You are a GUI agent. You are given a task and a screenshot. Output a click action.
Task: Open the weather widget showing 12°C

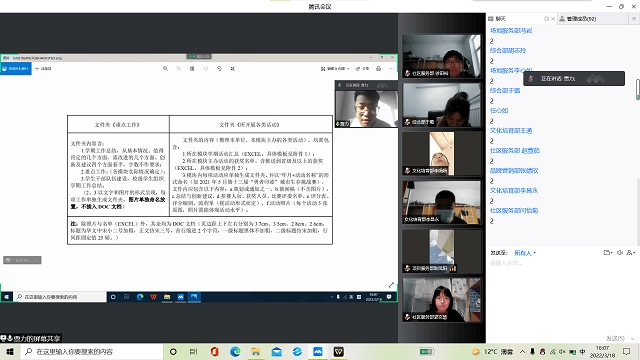click(493, 351)
